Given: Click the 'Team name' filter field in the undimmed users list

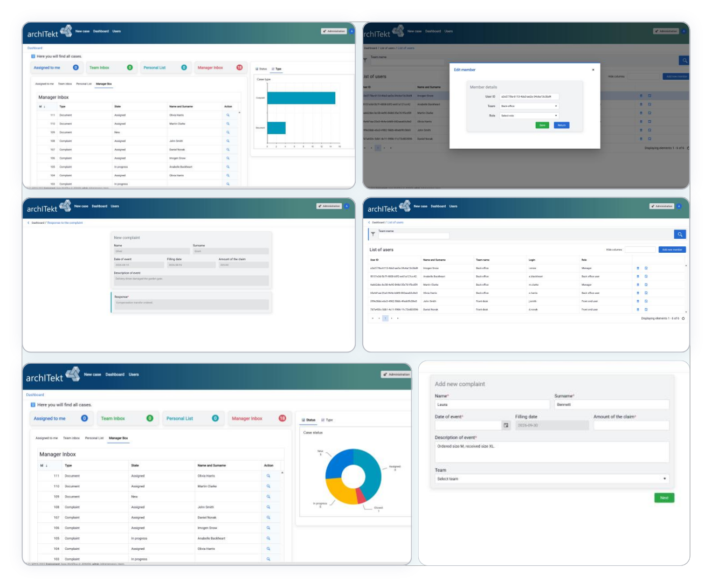Looking at the screenshot, I should pyautogui.click(x=413, y=236).
